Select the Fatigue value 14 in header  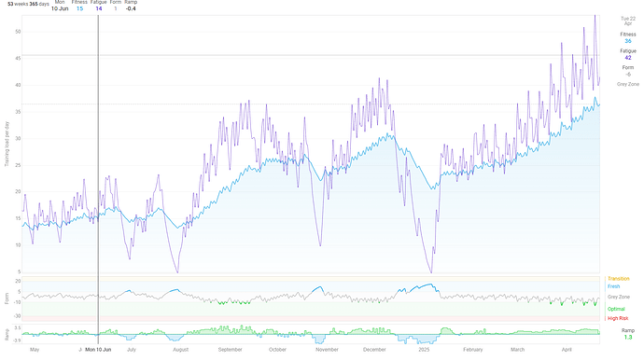coord(99,8)
